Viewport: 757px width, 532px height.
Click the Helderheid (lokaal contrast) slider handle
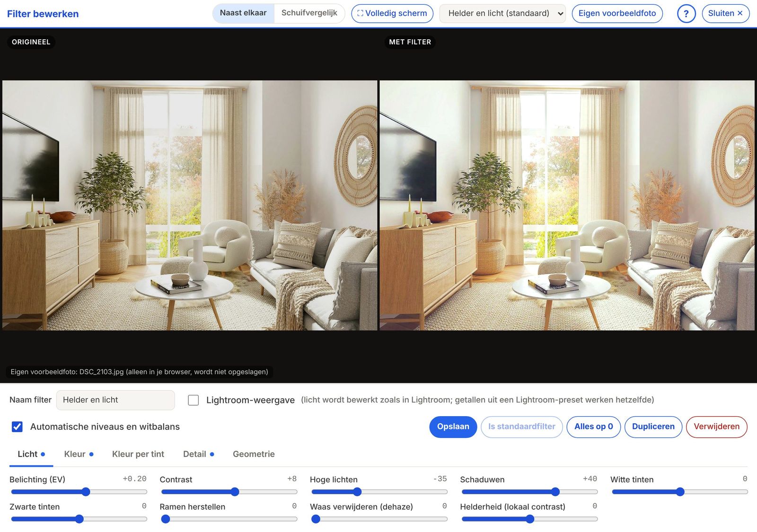[x=530, y=519]
